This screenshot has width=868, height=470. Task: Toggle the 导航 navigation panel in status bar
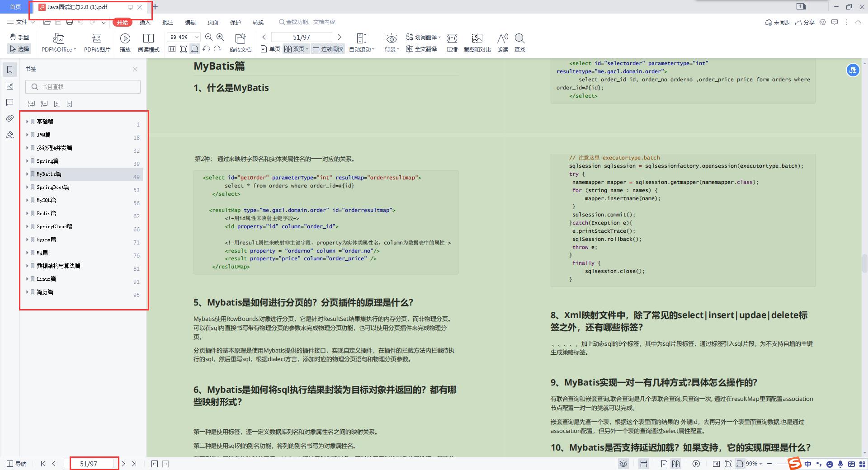[17, 464]
